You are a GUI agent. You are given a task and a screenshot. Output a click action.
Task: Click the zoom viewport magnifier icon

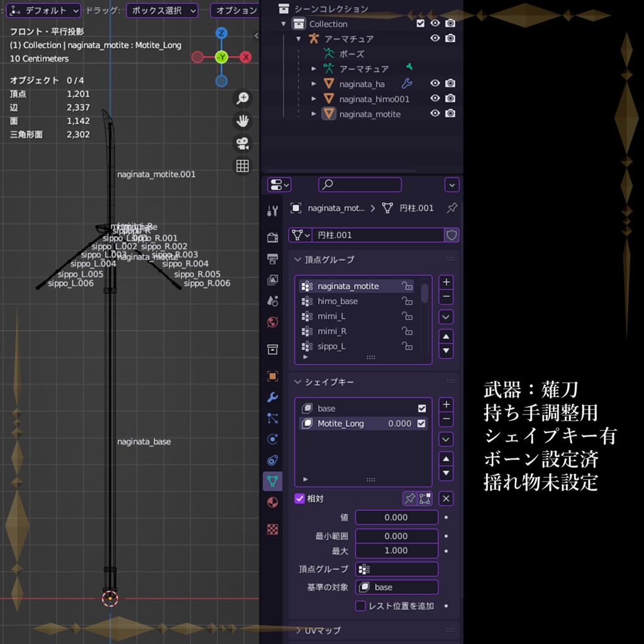click(x=242, y=98)
